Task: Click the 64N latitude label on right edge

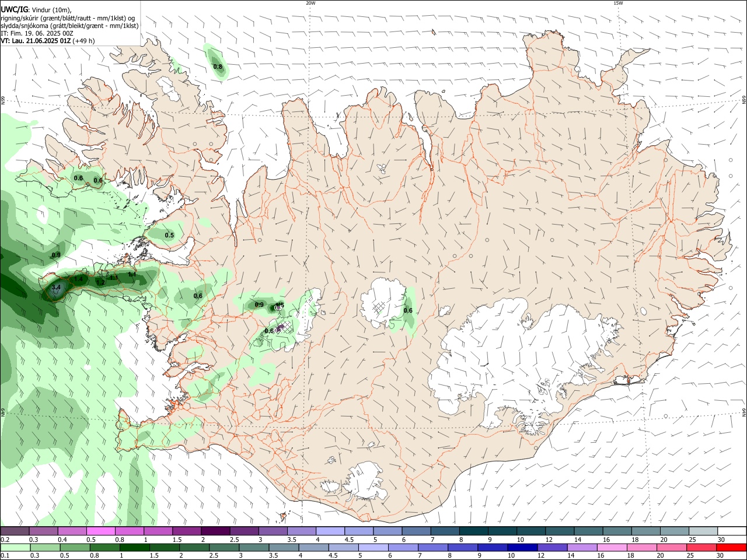Action: tap(744, 412)
